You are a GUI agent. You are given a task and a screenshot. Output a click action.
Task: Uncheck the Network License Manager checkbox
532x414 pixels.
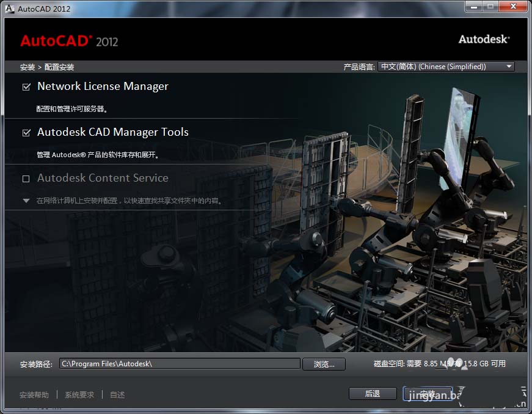coord(26,87)
